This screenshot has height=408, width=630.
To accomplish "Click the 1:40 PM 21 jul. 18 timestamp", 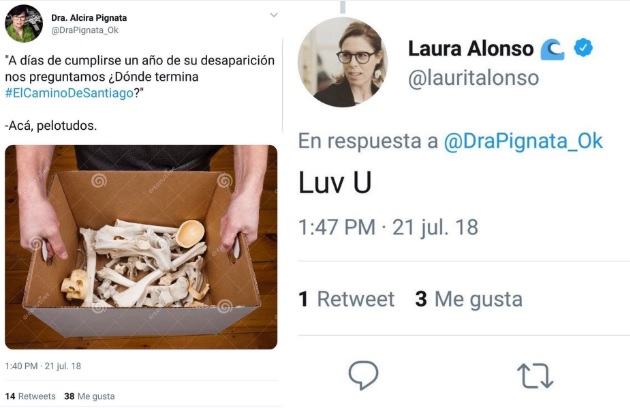I will 43,366.
